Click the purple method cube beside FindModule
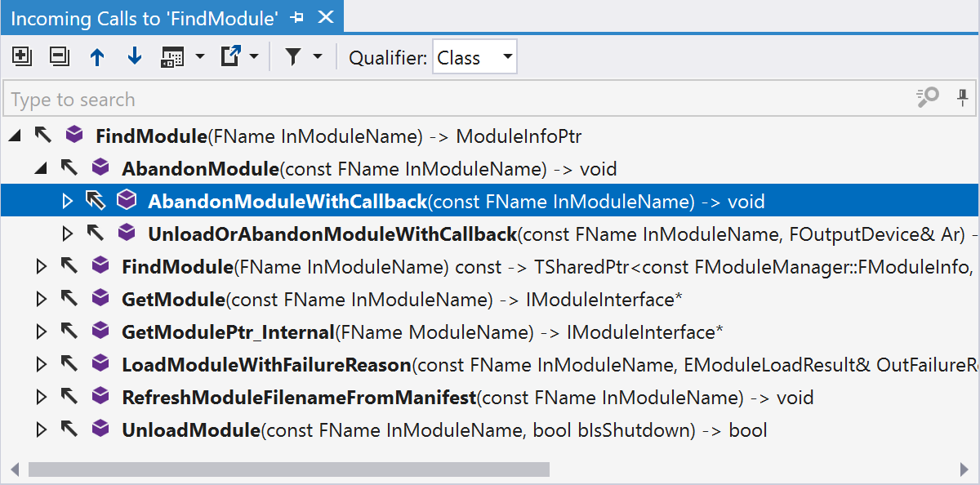 74,136
